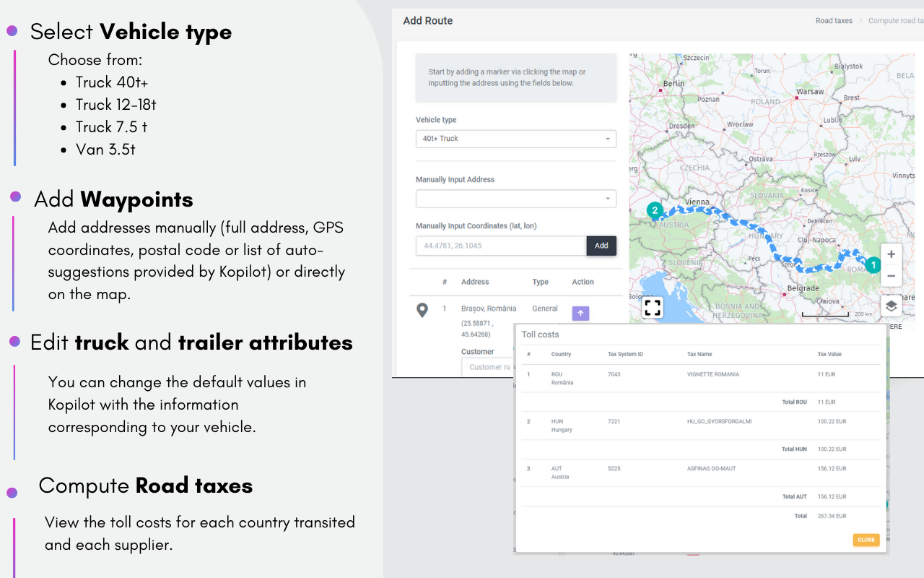Click the purple move-up arrow for Brașov
The height and width of the screenshot is (578, 924).
pyautogui.click(x=580, y=314)
